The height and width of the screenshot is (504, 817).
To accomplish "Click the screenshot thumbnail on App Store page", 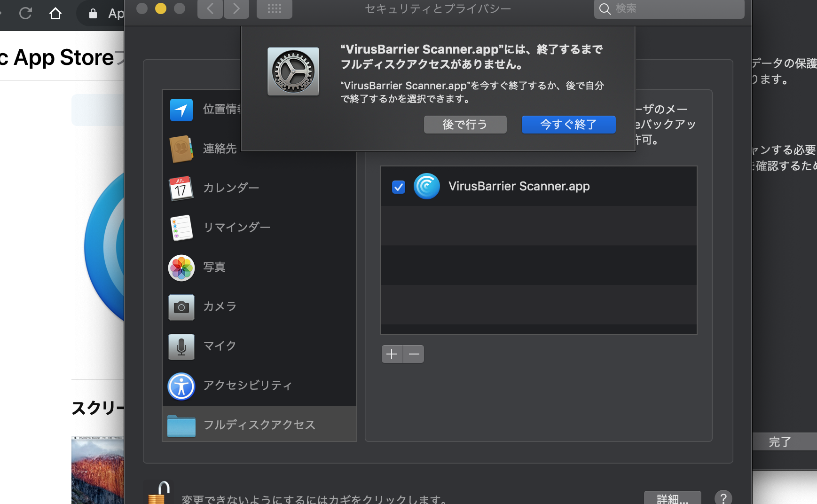I will click(98, 470).
